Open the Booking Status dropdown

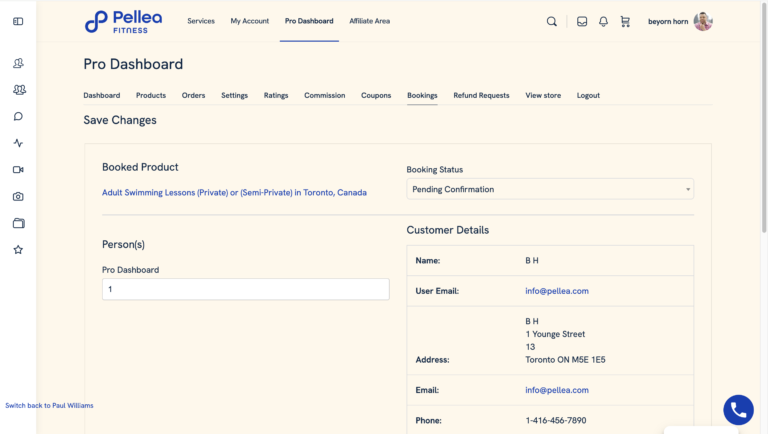(550, 189)
